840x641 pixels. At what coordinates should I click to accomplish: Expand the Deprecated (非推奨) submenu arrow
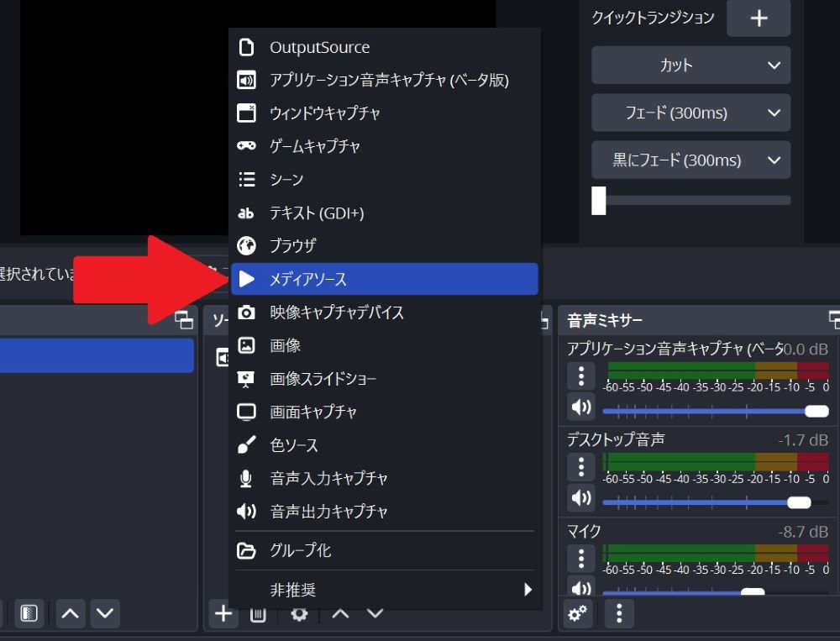(528, 590)
